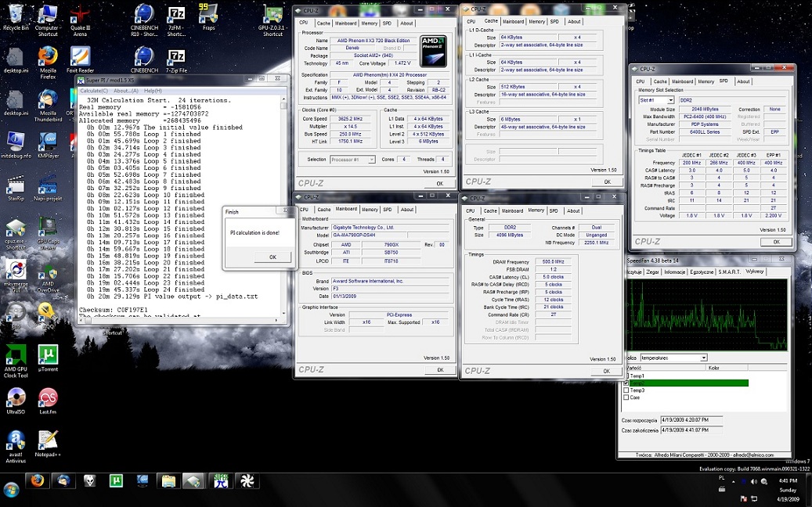Launch the StaxRip desktop icon
Viewport: 812px width, 507px height.
16,188
